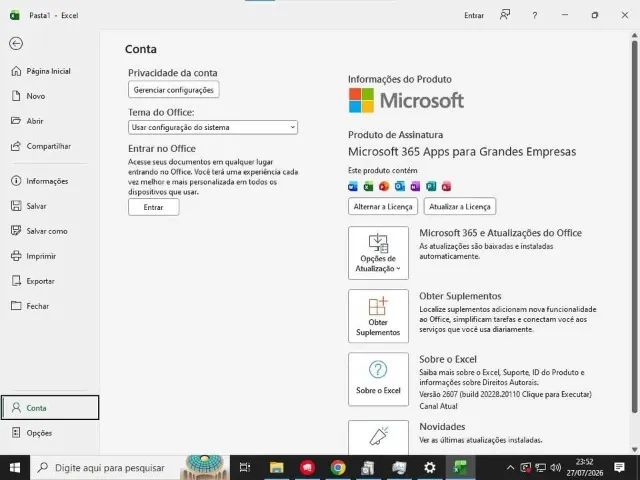Viewport: 640px width, 480px height.
Task: Click the Novidades megaphone tile
Action: 378,437
